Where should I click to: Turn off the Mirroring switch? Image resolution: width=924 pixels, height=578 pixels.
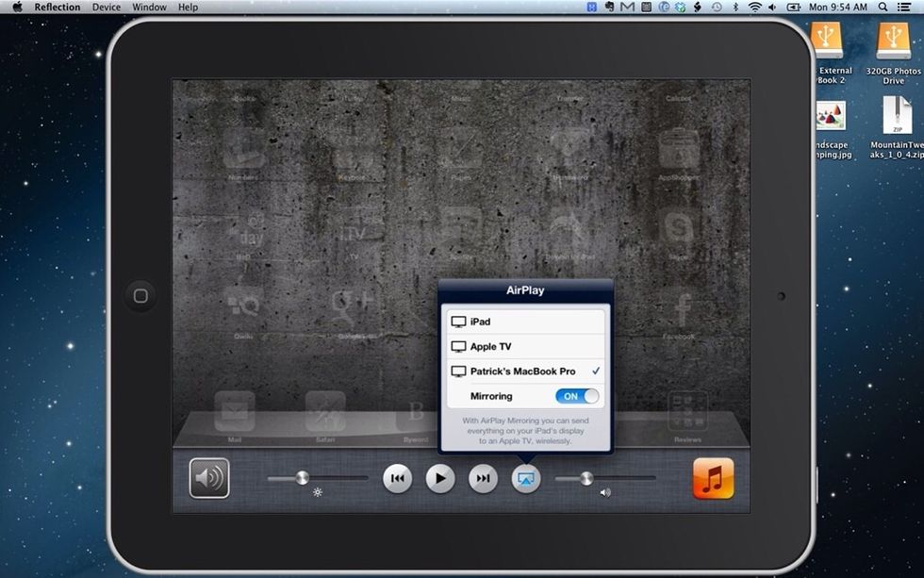click(577, 396)
